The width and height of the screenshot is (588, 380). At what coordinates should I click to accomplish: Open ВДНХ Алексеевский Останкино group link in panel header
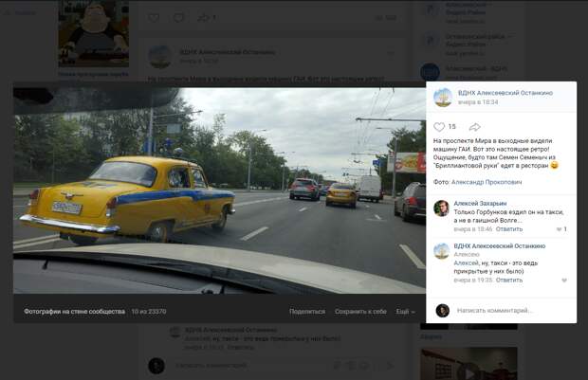(x=505, y=93)
